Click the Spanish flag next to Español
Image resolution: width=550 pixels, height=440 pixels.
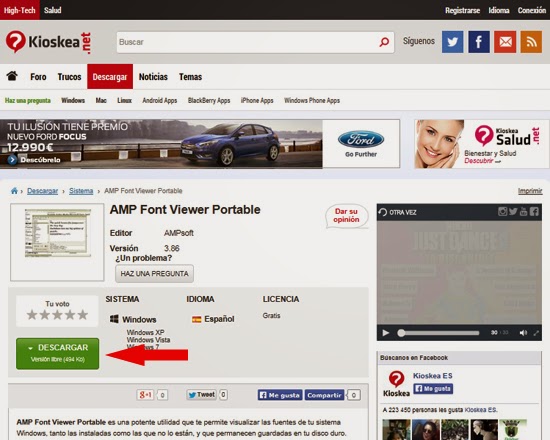pos(196,319)
